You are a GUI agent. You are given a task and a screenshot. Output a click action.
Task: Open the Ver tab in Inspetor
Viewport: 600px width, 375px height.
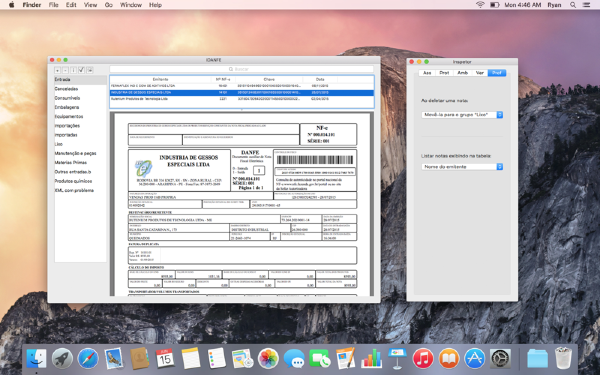pos(480,73)
